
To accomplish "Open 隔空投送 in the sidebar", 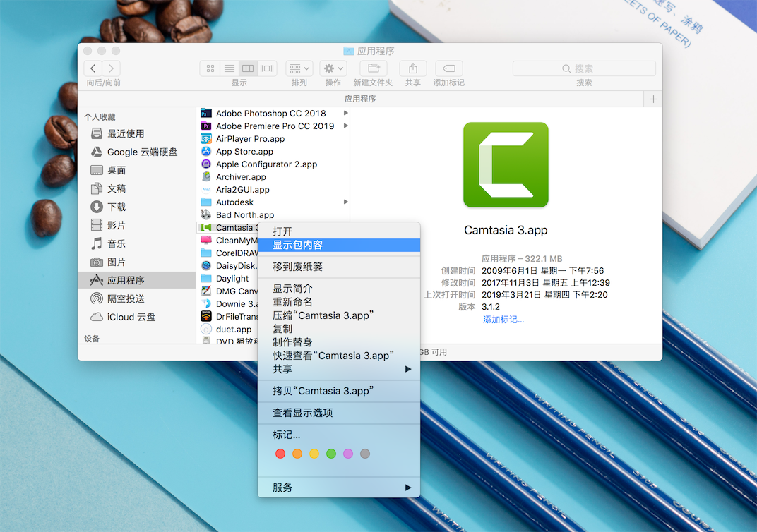I will tap(137, 298).
